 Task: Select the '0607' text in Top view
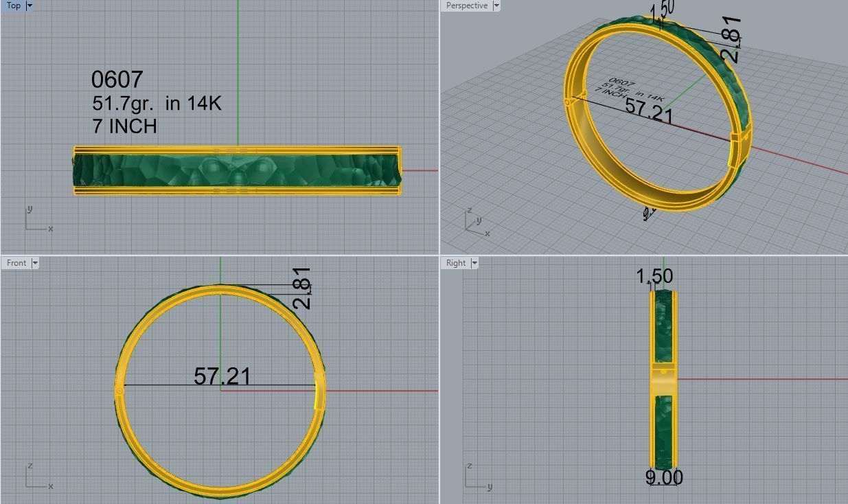pyautogui.click(x=117, y=80)
